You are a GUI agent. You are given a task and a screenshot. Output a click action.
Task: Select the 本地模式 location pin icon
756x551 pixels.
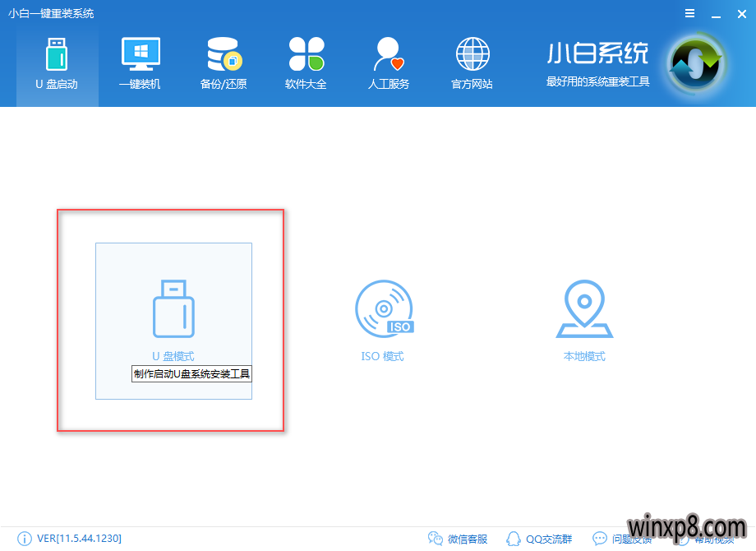tap(584, 308)
